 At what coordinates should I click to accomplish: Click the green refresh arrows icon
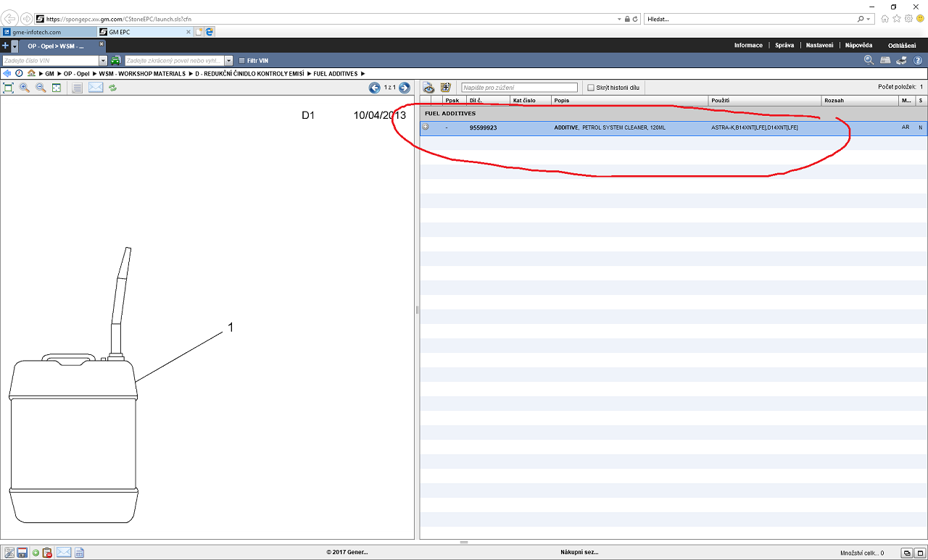[113, 88]
